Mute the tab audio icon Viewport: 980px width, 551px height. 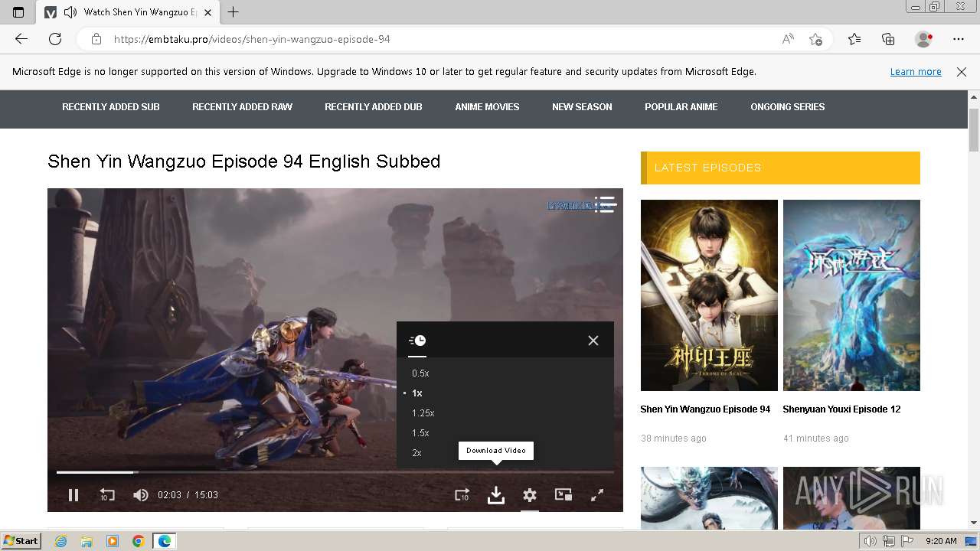70,12
